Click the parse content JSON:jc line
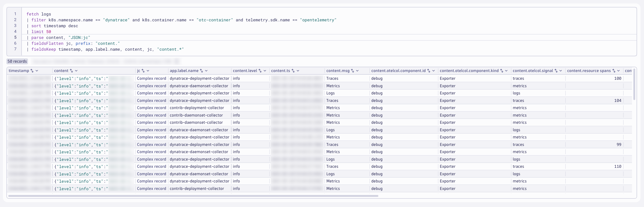The image size is (644, 207). tap(58, 38)
